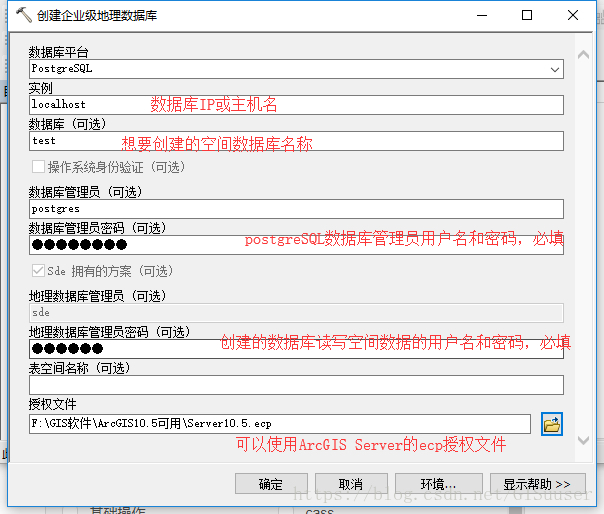Screen dimensions: 604x514
Task: Maximize the 创建企业级地理数据库 window
Action: pos(527,15)
